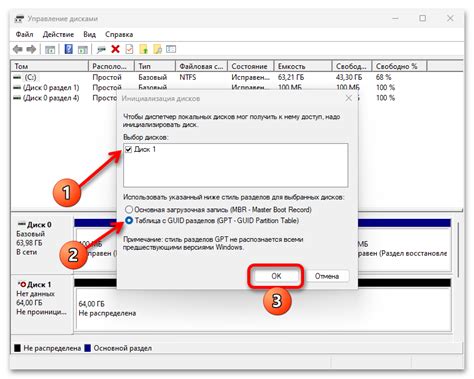Click the Свобод... column header

352,66
